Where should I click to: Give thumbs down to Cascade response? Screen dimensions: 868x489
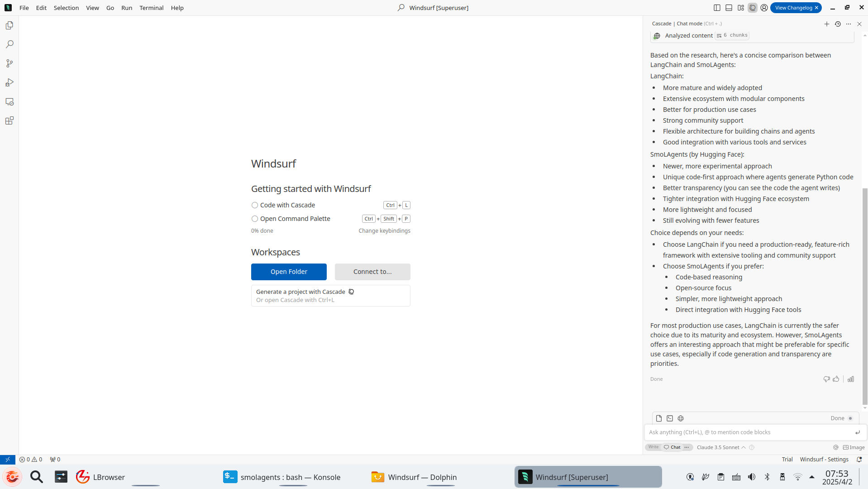(x=826, y=379)
